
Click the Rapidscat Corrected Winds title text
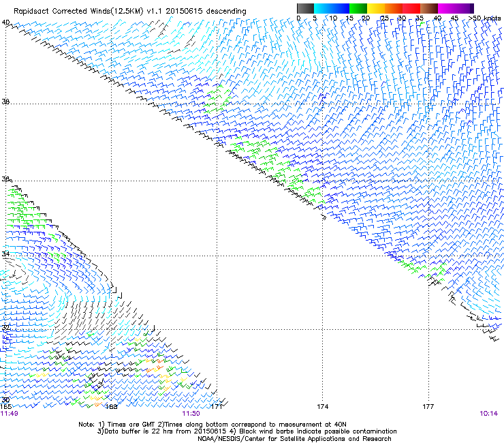click(x=130, y=12)
